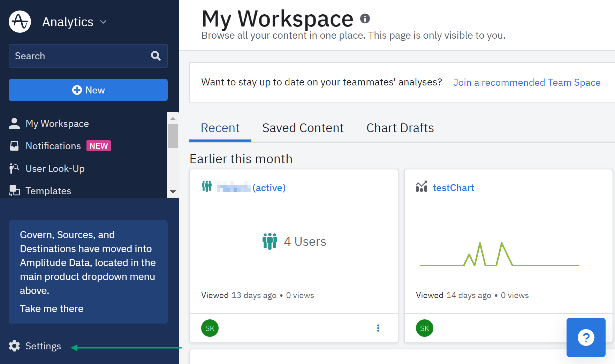Open the help question mark widget
The image size is (615, 364).
[x=586, y=338]
